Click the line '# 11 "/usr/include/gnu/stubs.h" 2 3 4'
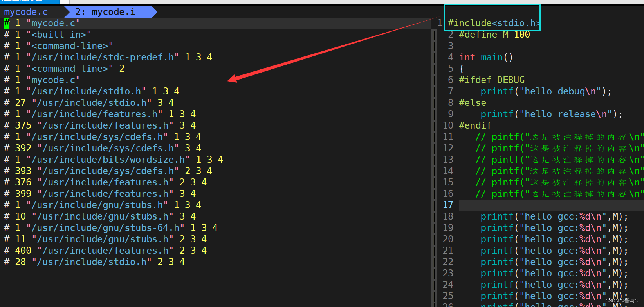 tap(105, 239)
